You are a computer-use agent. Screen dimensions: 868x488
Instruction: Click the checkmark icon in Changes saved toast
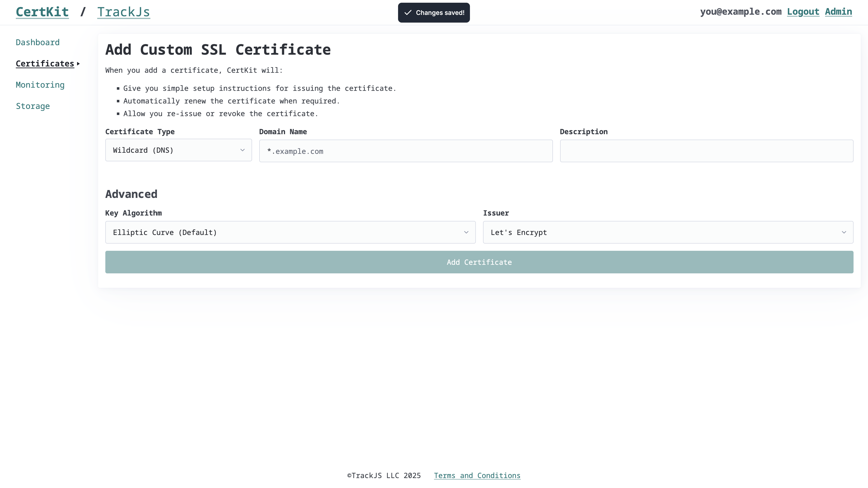coord(408,13)
